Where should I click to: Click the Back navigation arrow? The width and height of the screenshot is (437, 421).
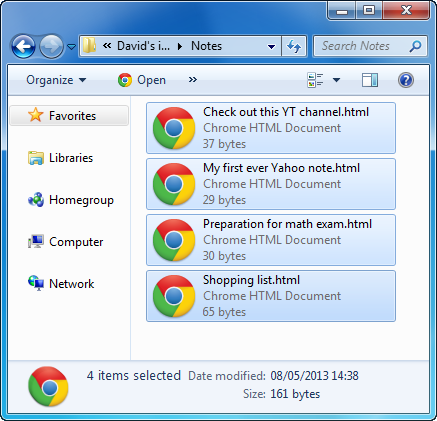click(x=23, y=46)
